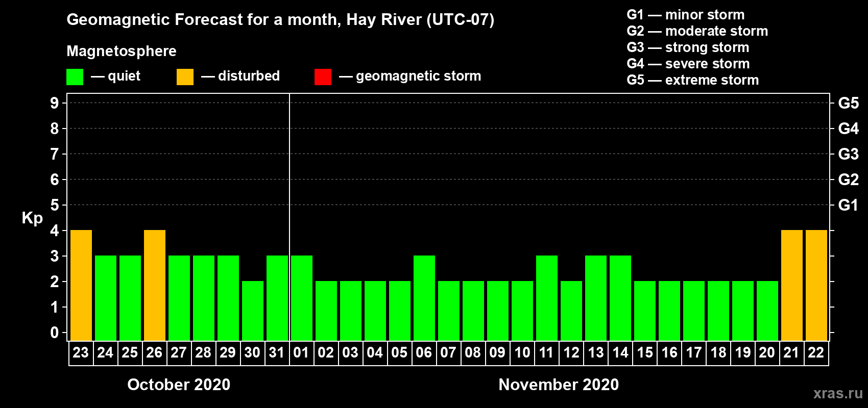This screenshot has width=868, height=408.
Task: Click the G5 label on right axis
Action: 849,103
